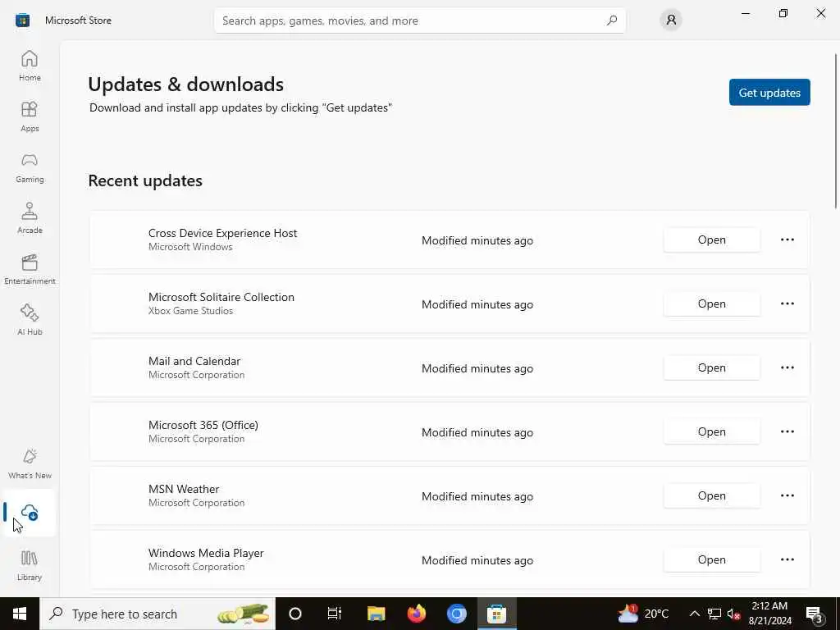Launch Firefox from the taskbar
The image size is (840, 630).
pos(416,614)
